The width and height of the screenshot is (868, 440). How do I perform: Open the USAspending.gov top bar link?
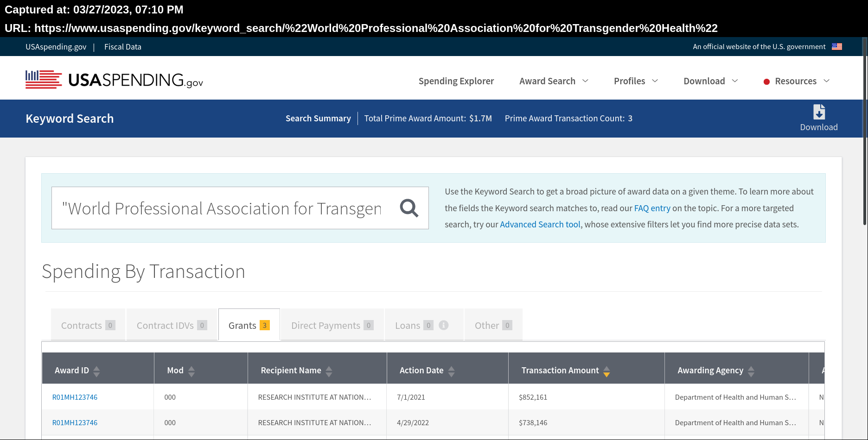pyautogui.click(x=56, y=47)
